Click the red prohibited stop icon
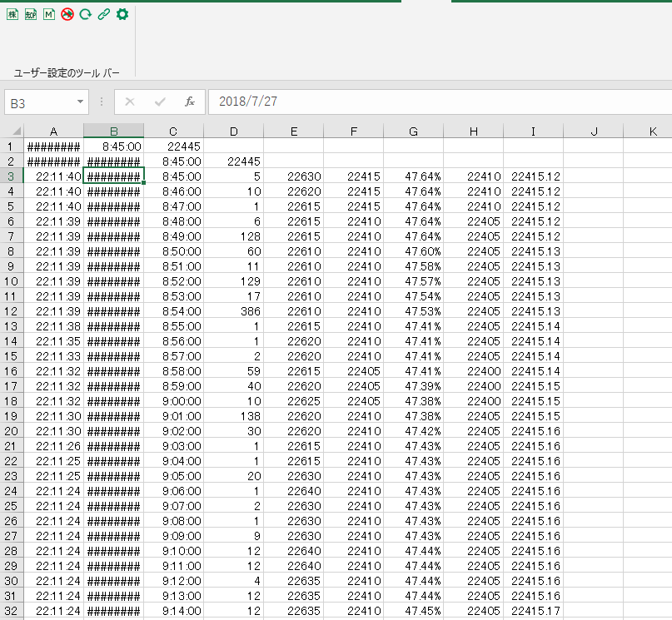 [67, 14]
